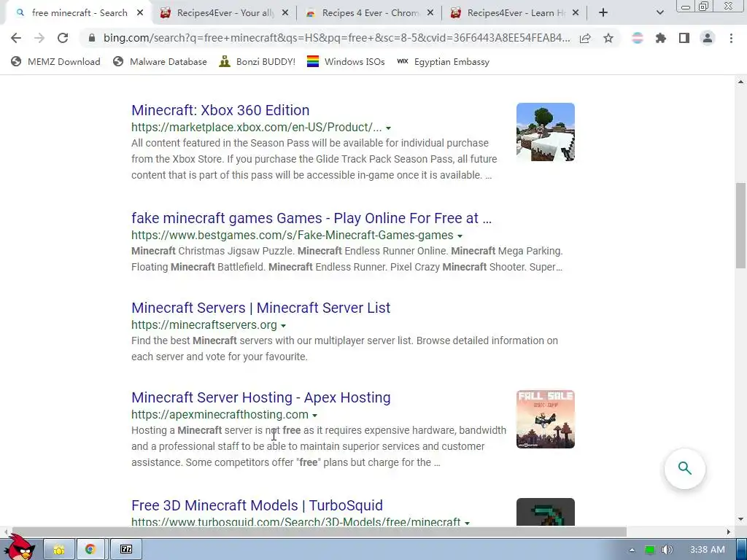Screen dimensions: 747x560
Task: Open the Extensions puzzle menu
Action: pos(661,38)
